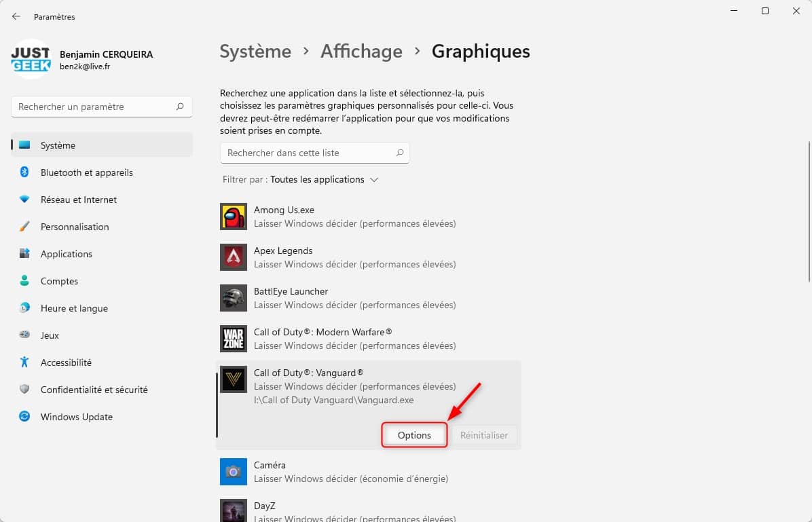Select Call of Duty: Modern Warfare entry
The image size is (812, 522).
369,339
